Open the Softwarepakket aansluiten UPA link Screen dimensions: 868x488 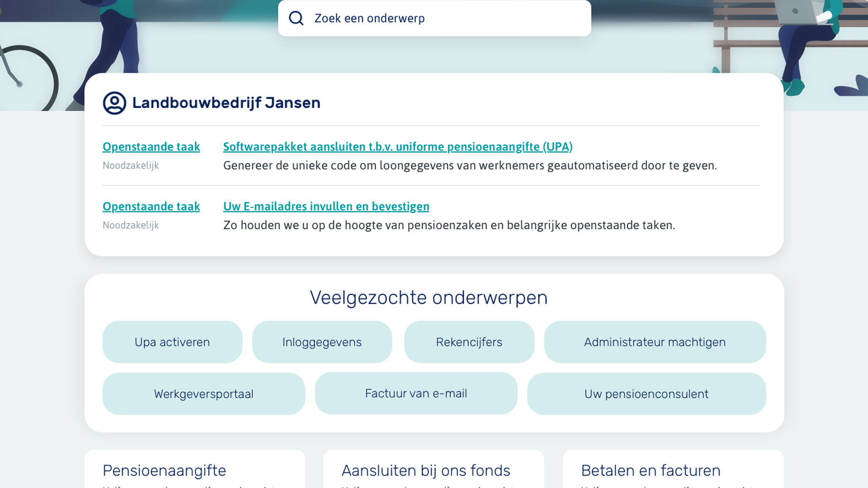tap(397, 147)
